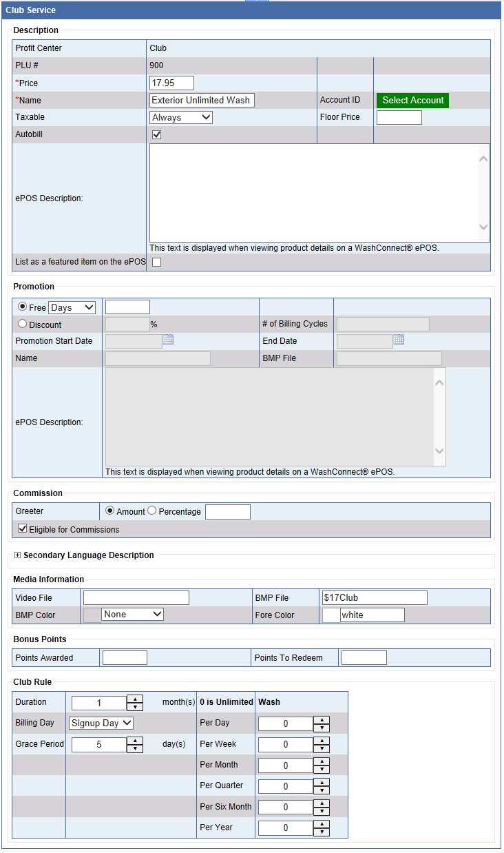This screenshot has width=504, height=853.
Task: Decrease the Per Week wash limit
Action: [321, 748]
